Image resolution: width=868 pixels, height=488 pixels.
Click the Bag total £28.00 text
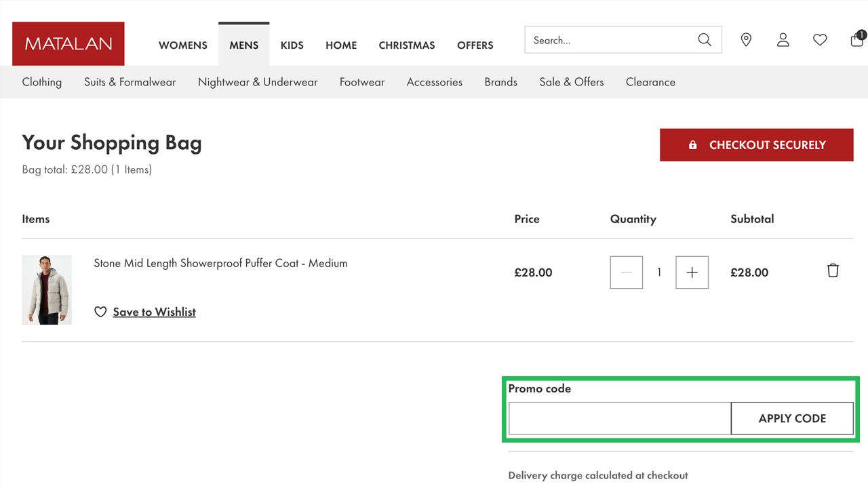87,169
